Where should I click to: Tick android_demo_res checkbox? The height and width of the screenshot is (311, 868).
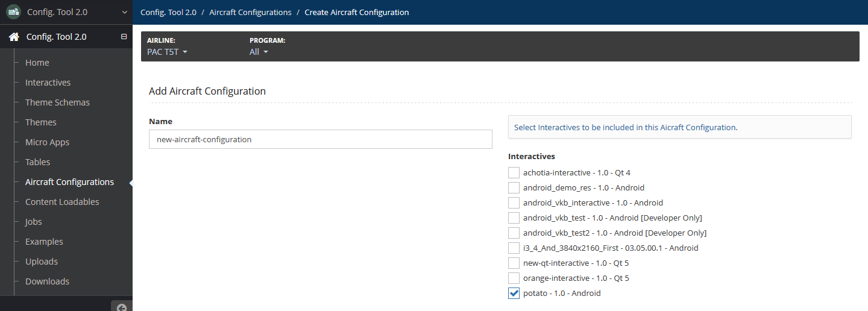[514, 187]
